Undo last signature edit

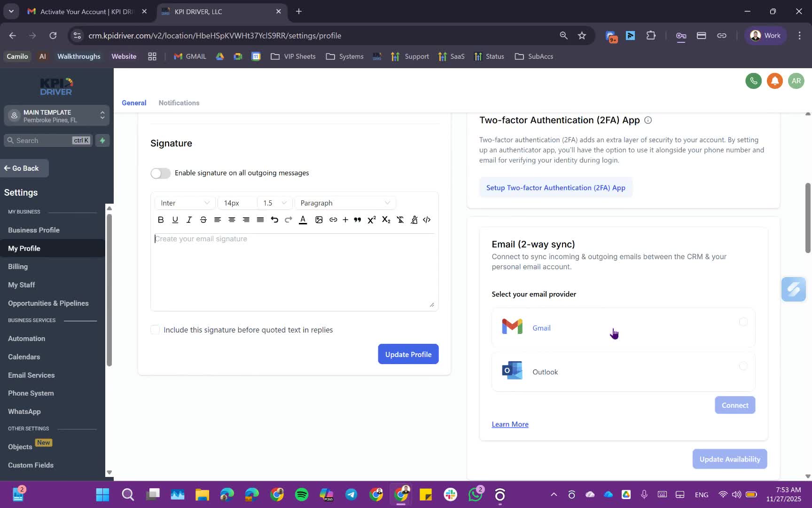pos(274,220)
